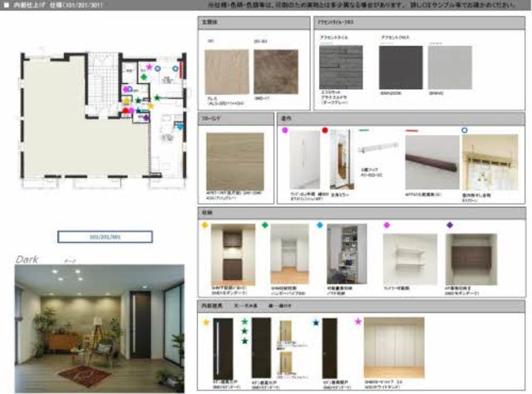
Task: Select the green diamond marker in the 収納 section
Action: point(265,225)
